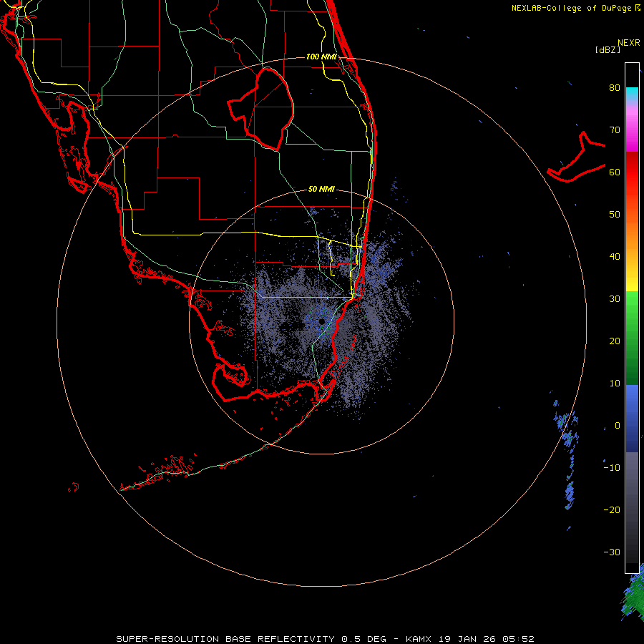Click the Bahamas island outline at right edge
Viewport: 644px width, 644px height.
tap(576, 157)
